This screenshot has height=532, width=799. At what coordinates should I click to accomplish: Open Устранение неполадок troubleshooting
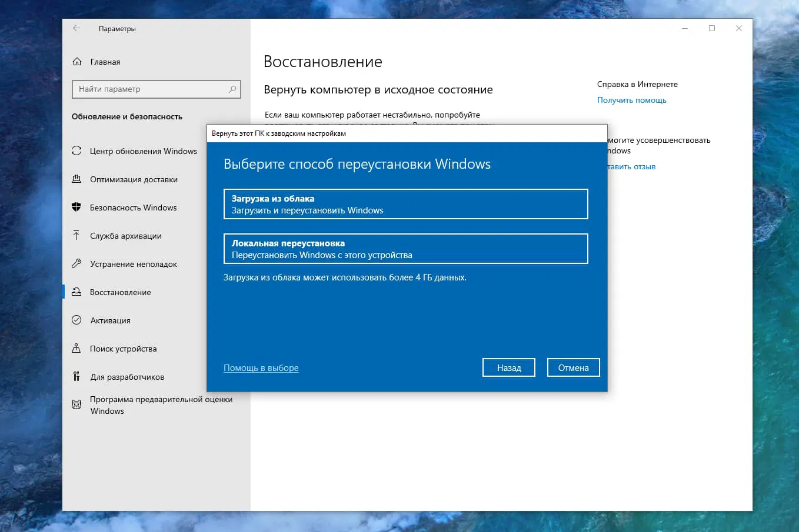click(x=133, y=264)
